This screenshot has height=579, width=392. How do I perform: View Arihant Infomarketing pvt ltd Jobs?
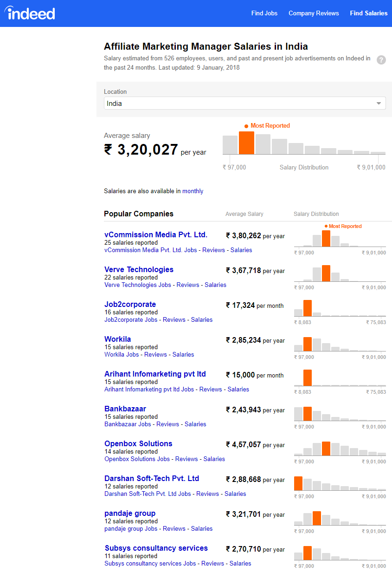(x=149, y=389)
